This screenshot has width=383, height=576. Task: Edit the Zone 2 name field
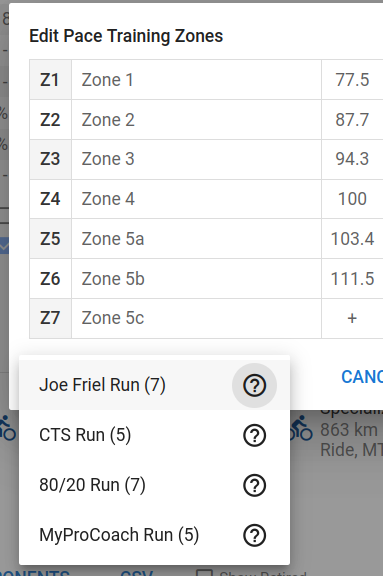pos(196,120)
